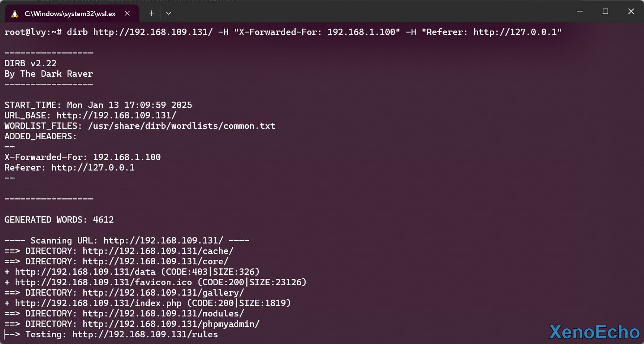644x344 pixels.
Task: Click the Linux penguin icon on the tab
Action: [x=15, y=14]
